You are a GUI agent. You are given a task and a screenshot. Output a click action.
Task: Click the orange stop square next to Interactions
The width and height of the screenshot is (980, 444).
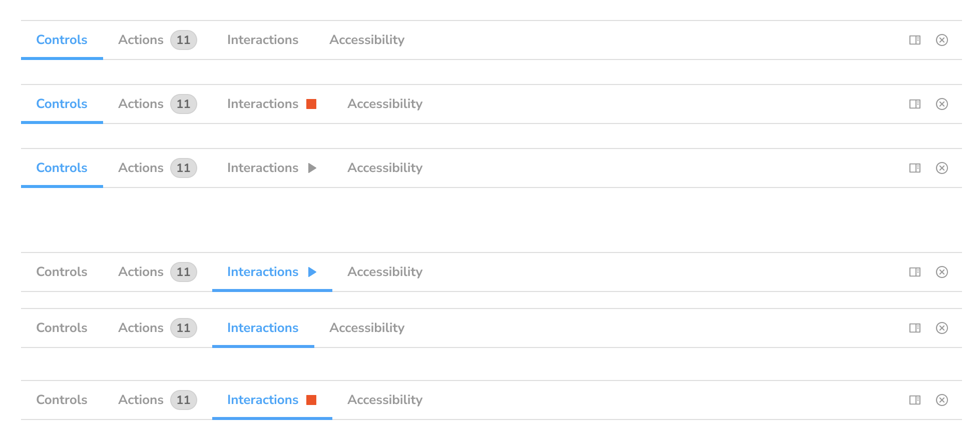[x=312, y=104]
